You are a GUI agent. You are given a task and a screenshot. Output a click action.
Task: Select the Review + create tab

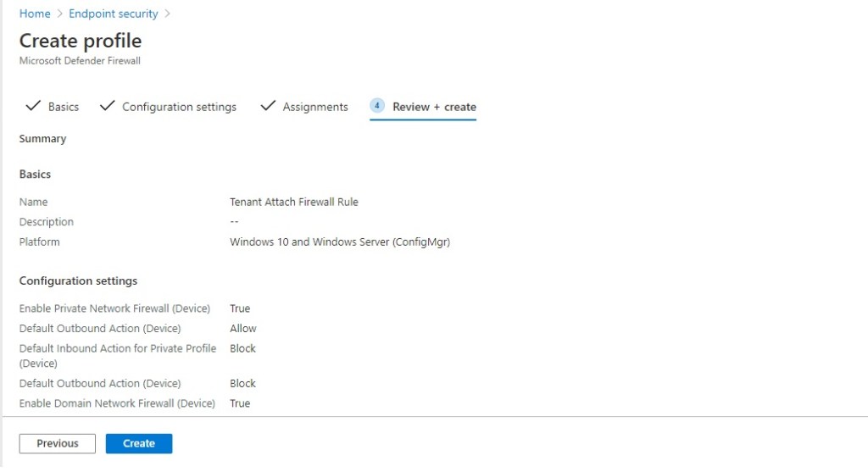point(434,107)
